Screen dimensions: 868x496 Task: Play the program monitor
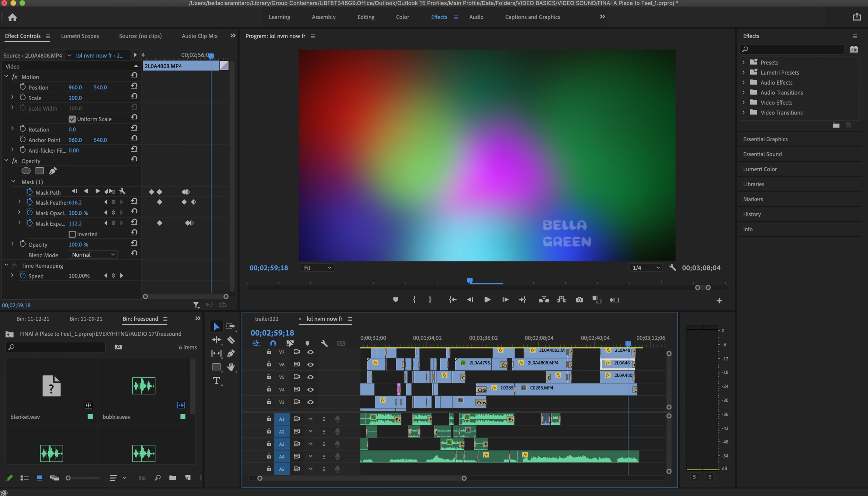pos(487,300)
